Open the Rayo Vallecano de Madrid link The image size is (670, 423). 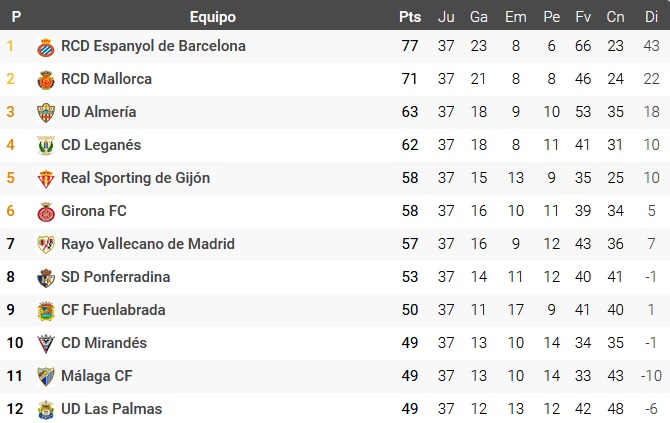pyautogui.click(x=148, y=244)
